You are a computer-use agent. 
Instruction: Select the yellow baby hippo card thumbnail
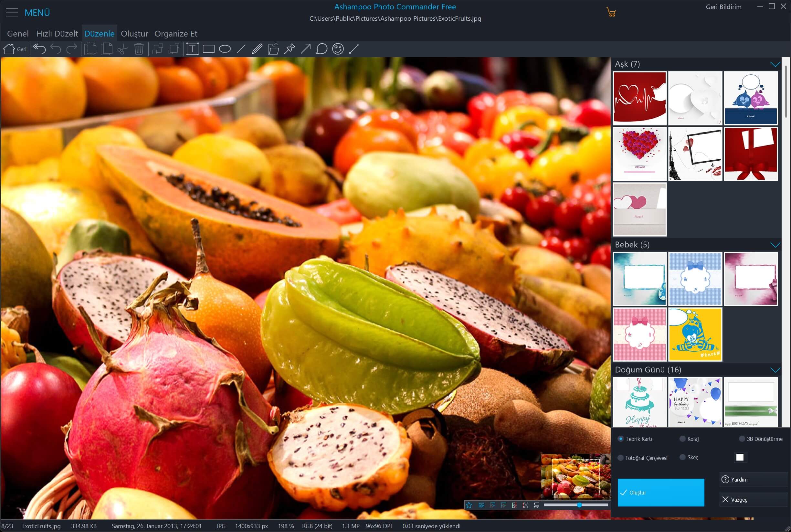click(695, 334)
